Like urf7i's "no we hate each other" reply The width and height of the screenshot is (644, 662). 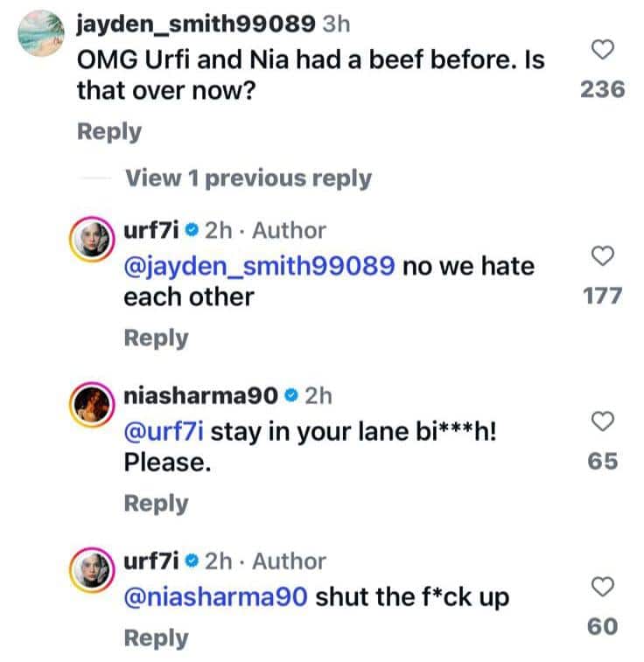[x=602, y=258]
